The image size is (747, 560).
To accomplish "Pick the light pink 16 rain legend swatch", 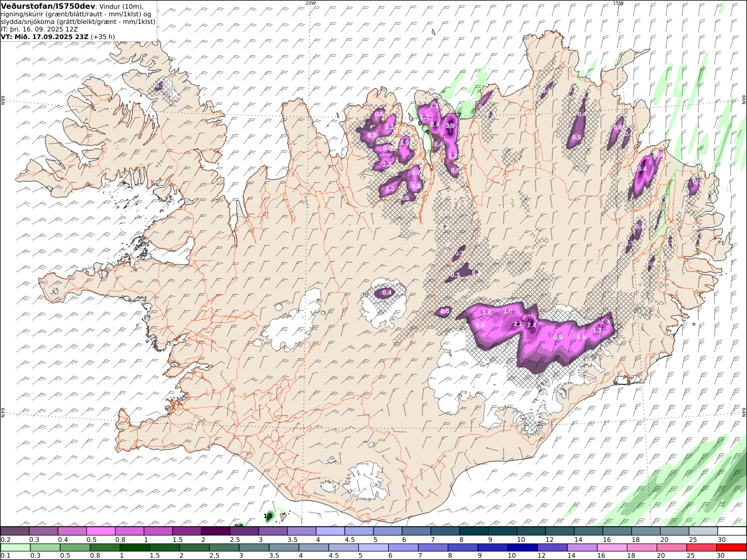I will (x=612, y=547).
